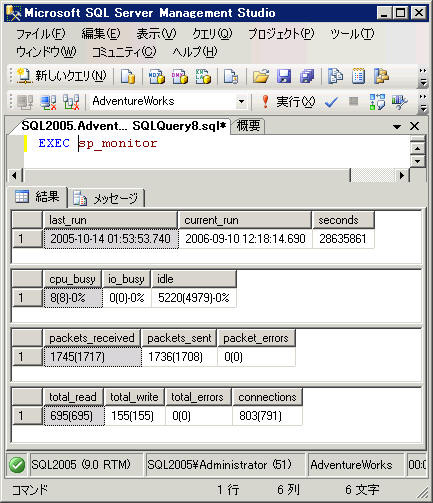Click the Connect icon in query toolbar
The width and height of the screenshot is (433, 503).
[x=25, y=102]
